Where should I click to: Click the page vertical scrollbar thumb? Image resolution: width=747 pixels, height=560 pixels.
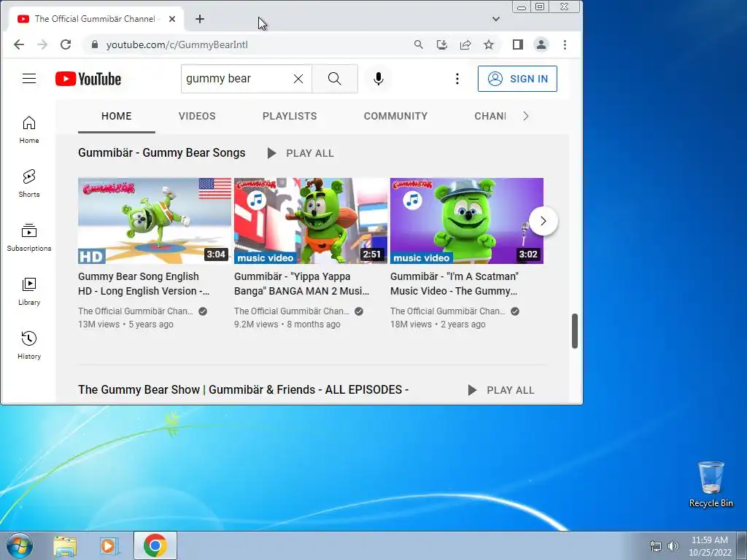(x=575, y=331)
